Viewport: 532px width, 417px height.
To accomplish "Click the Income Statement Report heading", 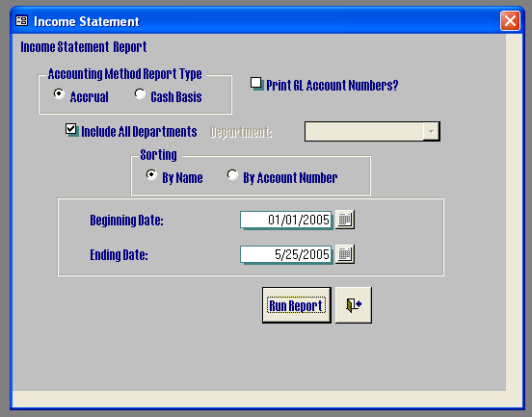I will pos(84,47).
